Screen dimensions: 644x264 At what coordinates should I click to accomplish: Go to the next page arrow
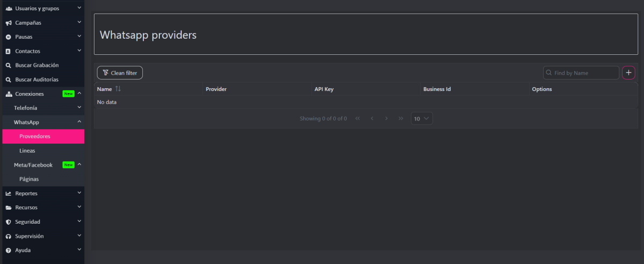coord(386,118)
